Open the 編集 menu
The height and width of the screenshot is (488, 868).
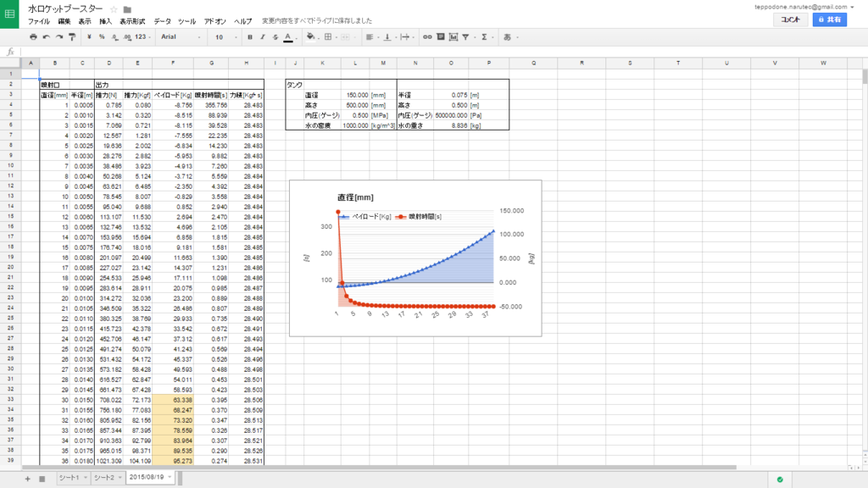[64, 21]
